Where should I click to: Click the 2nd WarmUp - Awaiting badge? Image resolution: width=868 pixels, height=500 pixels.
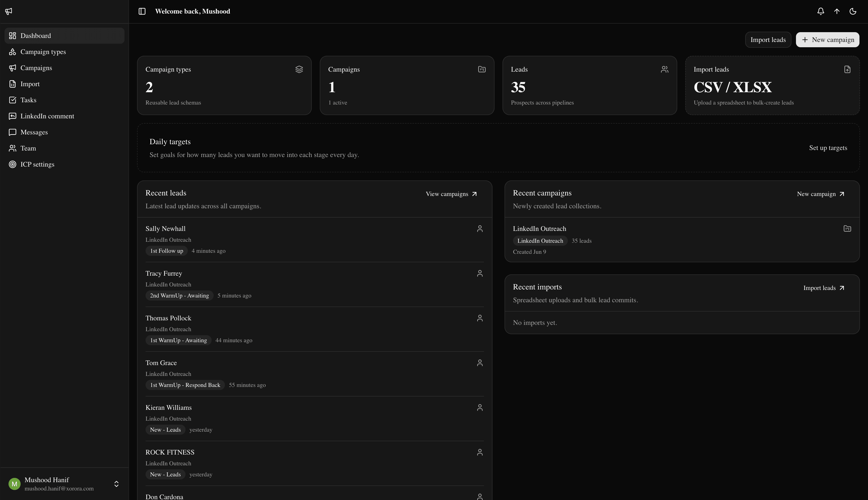[x=179, y=296]
